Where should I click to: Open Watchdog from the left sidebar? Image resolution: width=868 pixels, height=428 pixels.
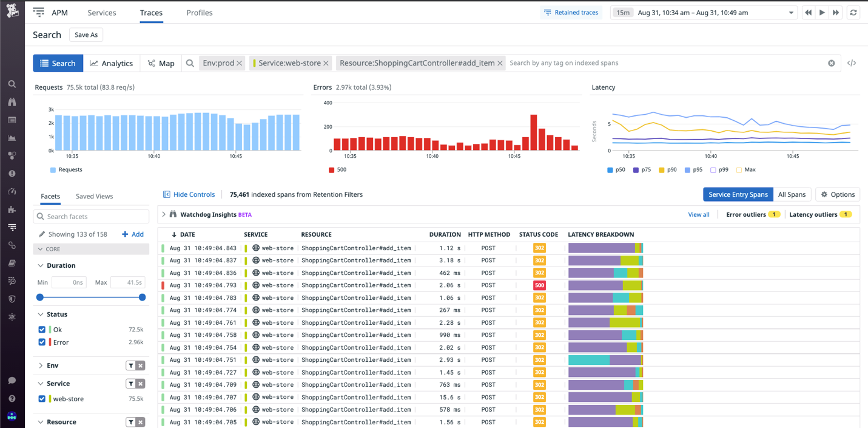[12, 101]
